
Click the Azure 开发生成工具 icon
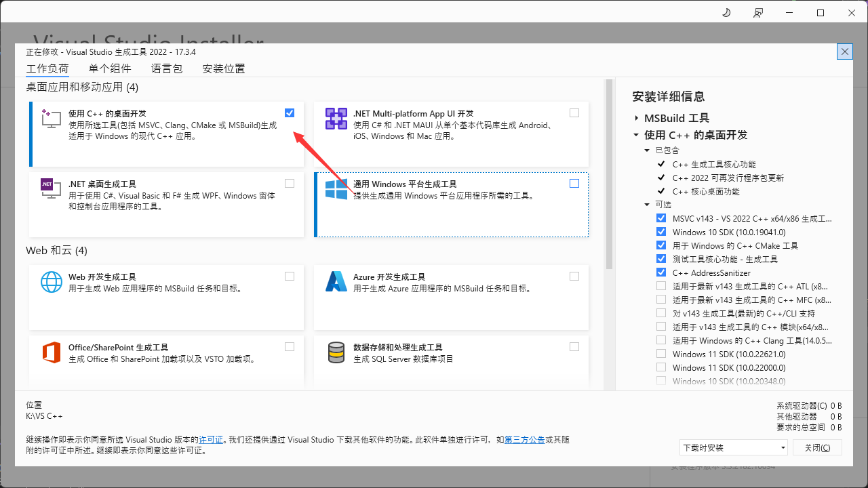coord(336,281)
